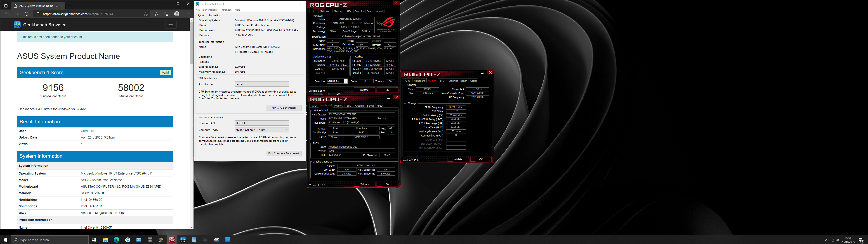
Task: Open the Socket #1 selection dropdown in CPU-Z
Action: 337,81
